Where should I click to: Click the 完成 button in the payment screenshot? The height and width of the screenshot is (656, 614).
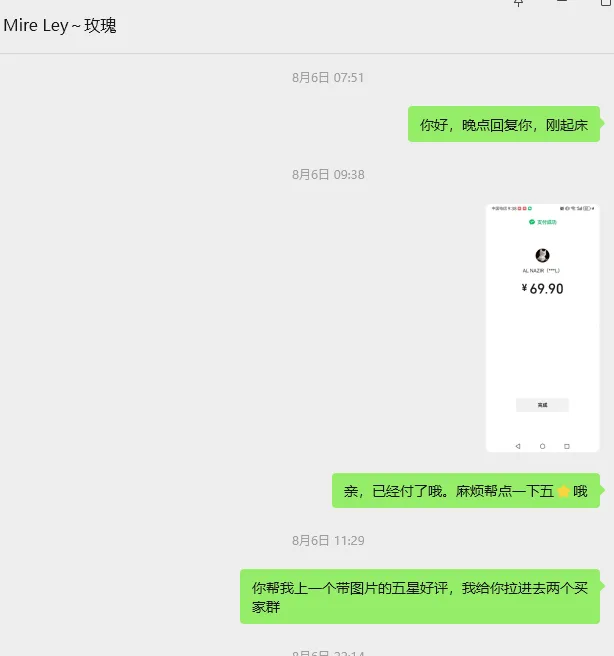point(542,405)
